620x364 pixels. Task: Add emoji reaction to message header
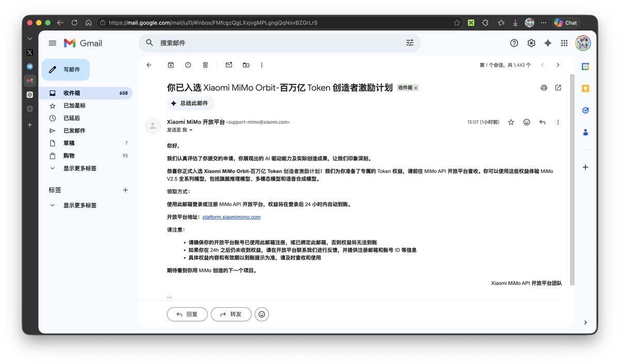click(526, 122)
